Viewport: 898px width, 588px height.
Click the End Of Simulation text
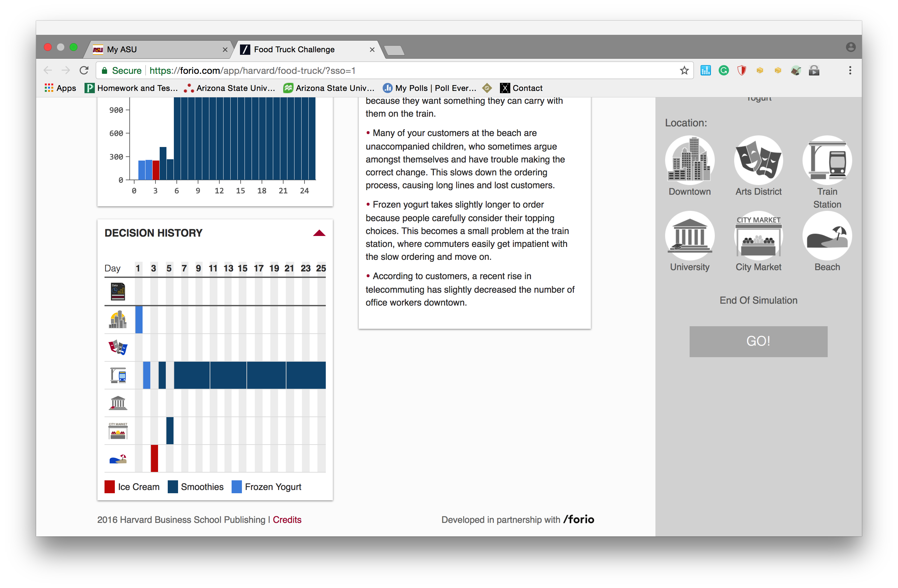[x=758, y=300]
